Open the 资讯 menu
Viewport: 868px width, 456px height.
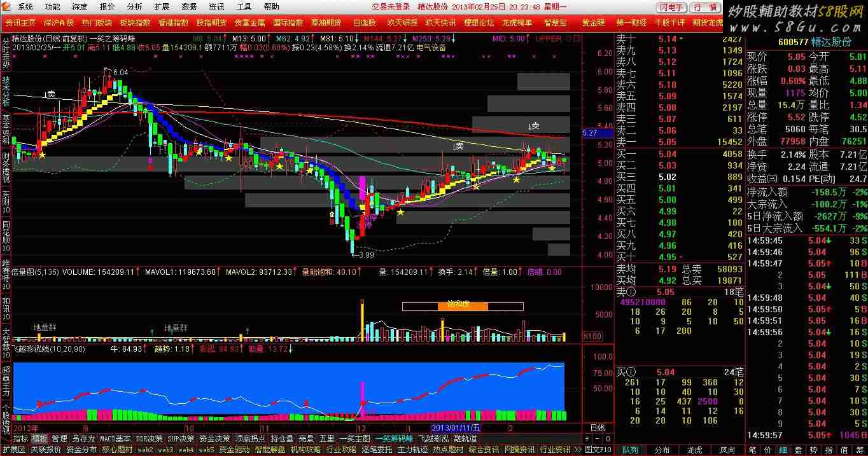216,7
